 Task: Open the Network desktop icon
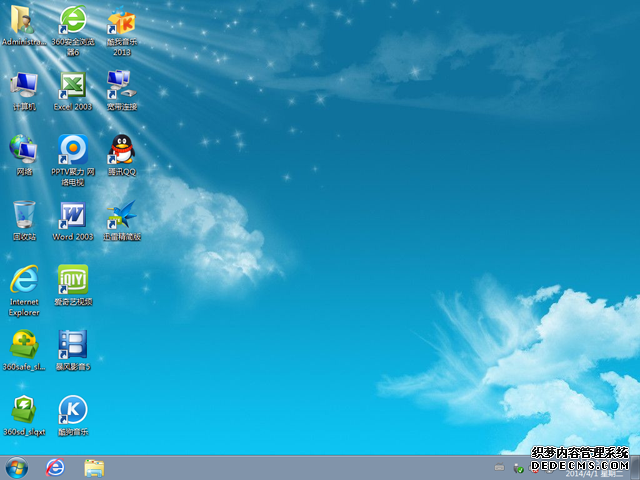24,151
